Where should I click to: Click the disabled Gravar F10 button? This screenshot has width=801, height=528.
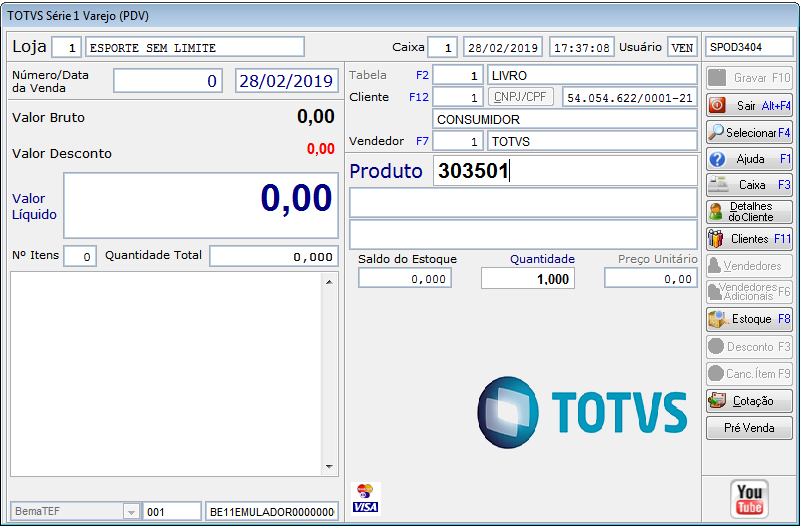click(x=749, y=78)
